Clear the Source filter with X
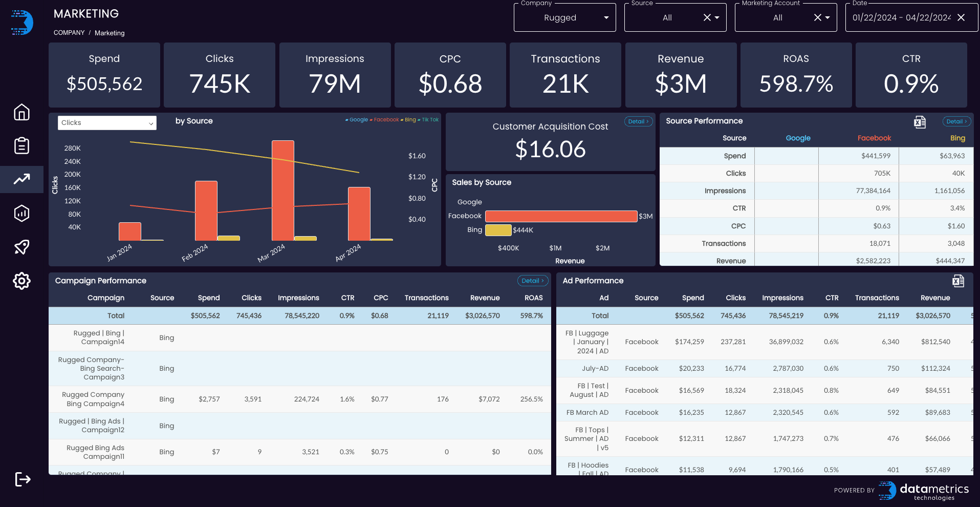This screenshot has width=980, height=507. (x=707, y=17)
